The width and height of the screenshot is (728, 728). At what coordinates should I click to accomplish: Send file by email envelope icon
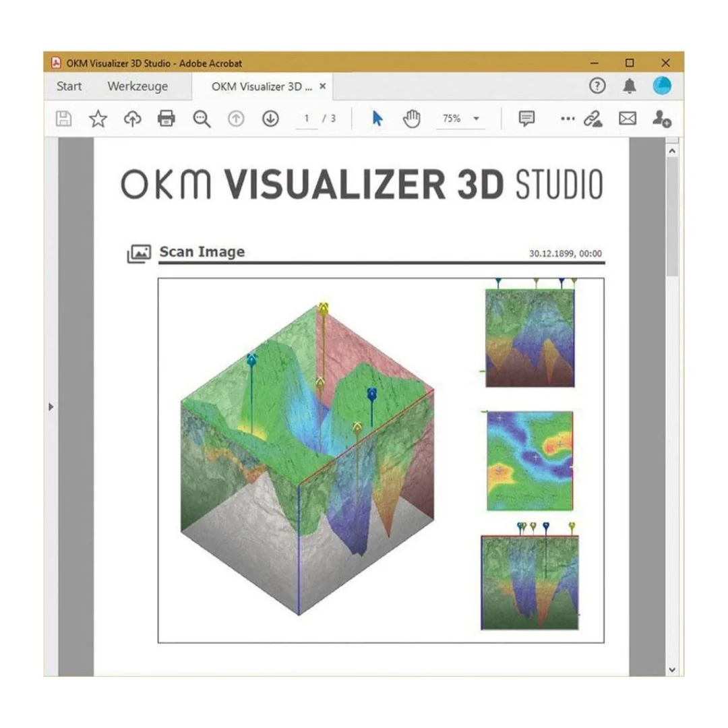(628, 119)
